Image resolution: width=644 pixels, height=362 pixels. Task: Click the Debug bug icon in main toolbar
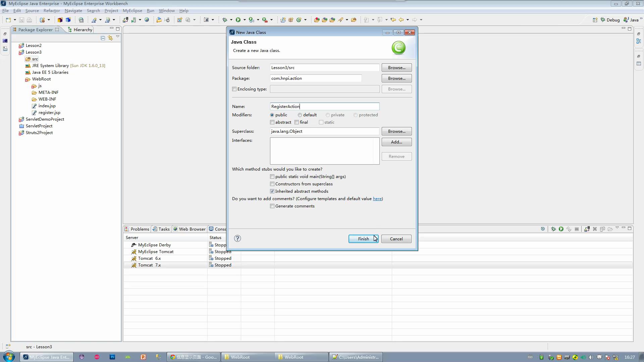[x=225, y=20]
